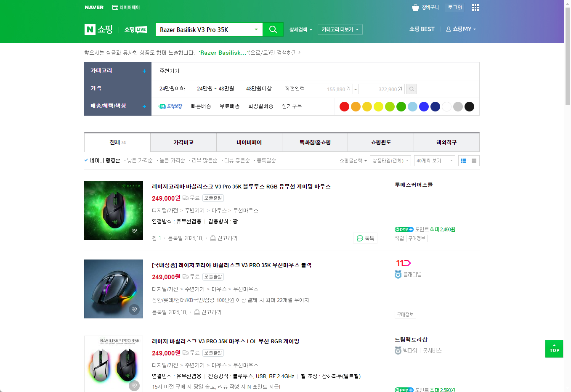Open the 상세검색 dropdown
The width and height of the screenshot is (571, 392).
pos(301,29)
